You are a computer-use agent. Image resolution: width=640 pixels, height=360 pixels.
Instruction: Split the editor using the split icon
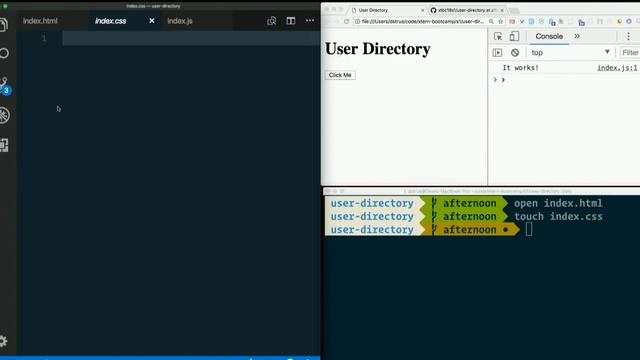[x=291, y=21]
